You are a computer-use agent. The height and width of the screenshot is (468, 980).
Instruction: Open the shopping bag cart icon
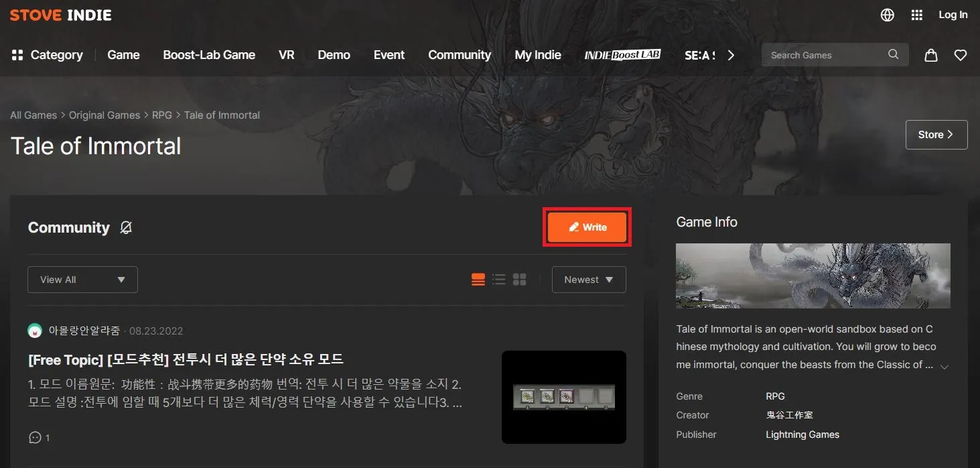pyautogui.click(x=931, y=55)
